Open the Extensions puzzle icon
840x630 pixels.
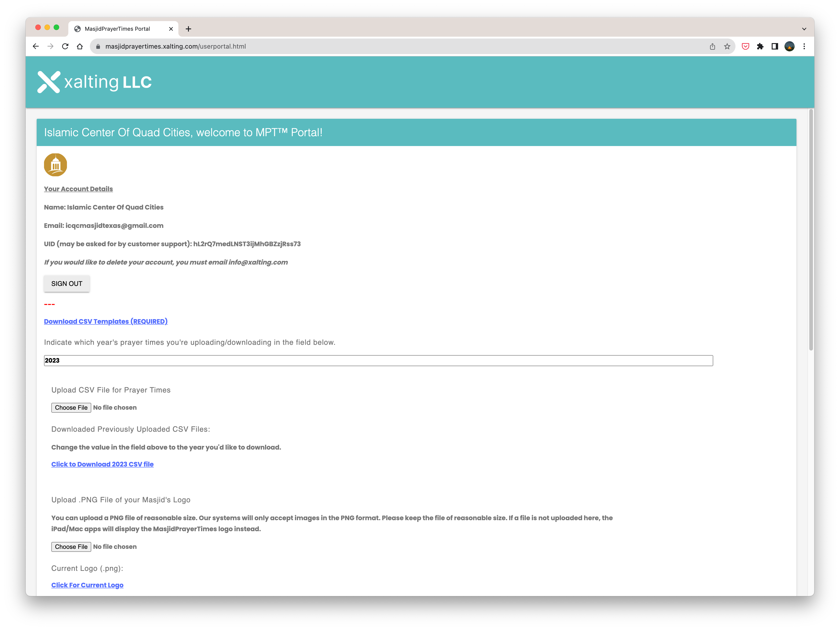click(x=760, y=46)
